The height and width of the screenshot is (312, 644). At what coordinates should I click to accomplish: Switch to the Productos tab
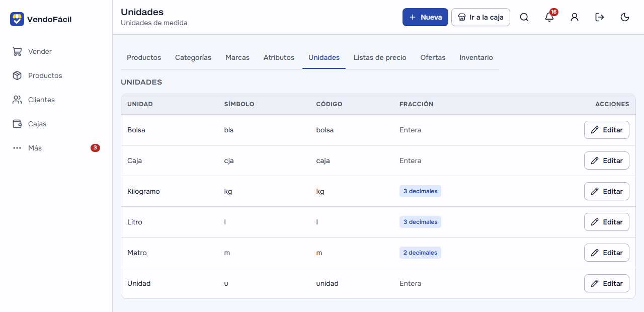(x=144, y=57)
